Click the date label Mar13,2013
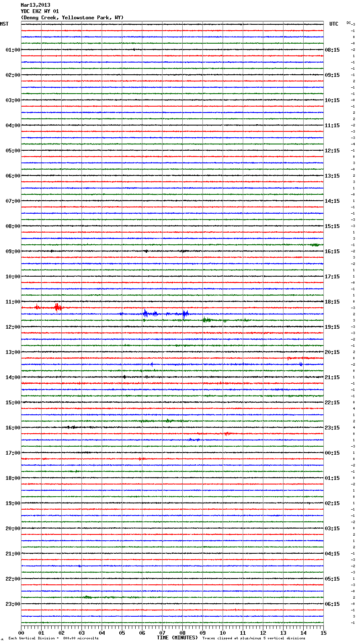 click(35, 5)
